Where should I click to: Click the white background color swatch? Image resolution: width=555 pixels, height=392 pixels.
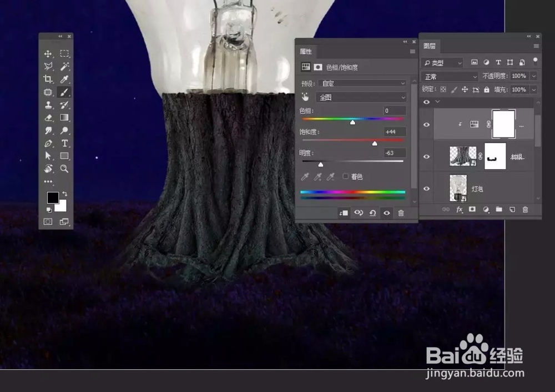[x=62, y=207]
